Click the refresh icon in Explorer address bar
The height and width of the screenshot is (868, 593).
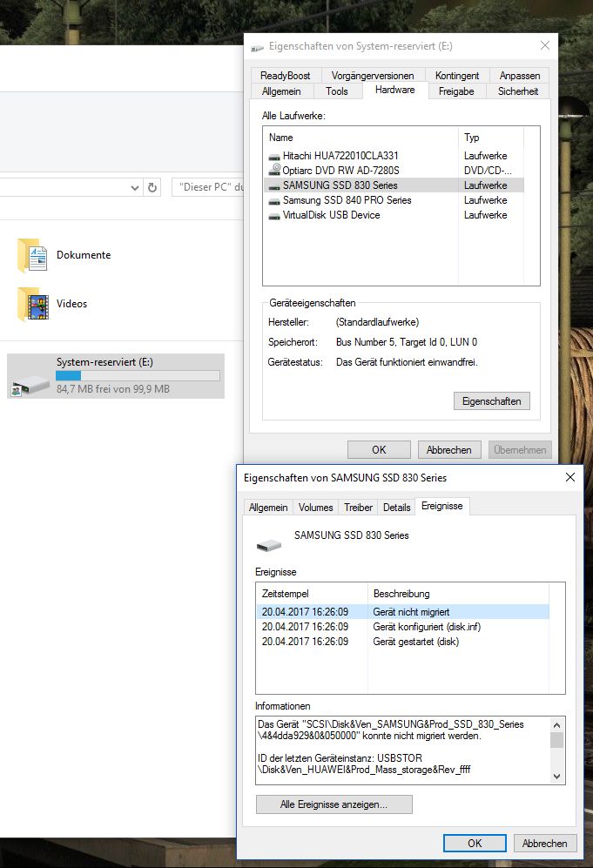click(x=152, y=188)
